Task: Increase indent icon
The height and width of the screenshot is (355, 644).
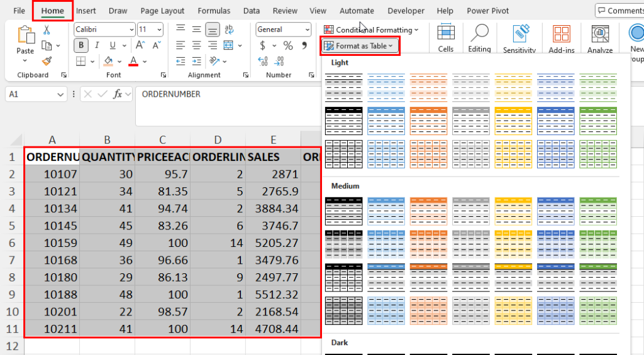Action: click(197, 62)
